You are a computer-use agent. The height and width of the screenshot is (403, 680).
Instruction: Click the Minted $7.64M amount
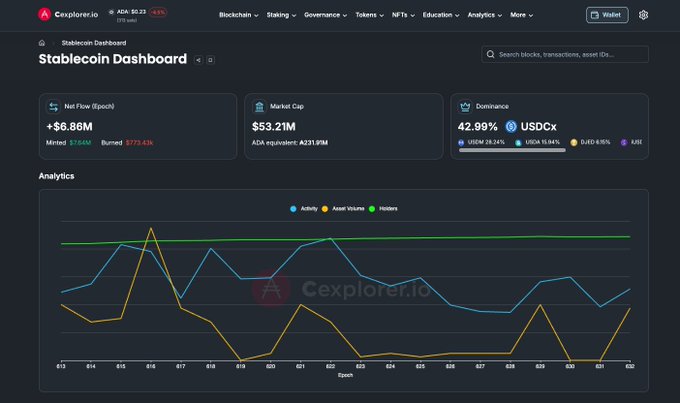80,143
